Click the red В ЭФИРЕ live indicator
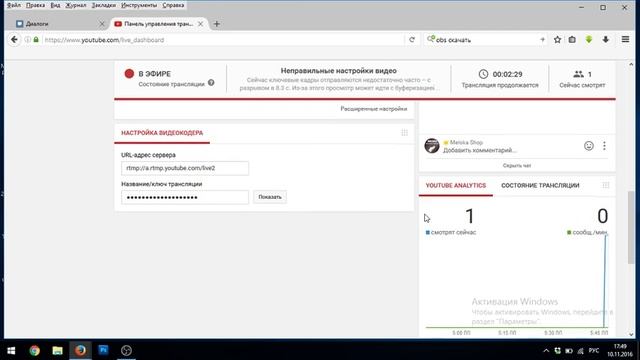This screenshot has width=640, height=360. pos(129,73)
